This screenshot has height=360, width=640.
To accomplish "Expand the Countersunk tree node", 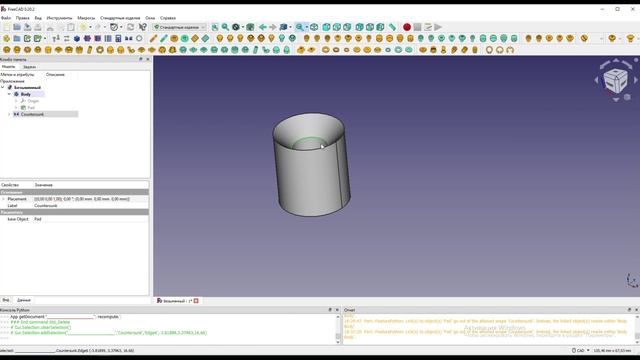I will [x=9, y=114].
